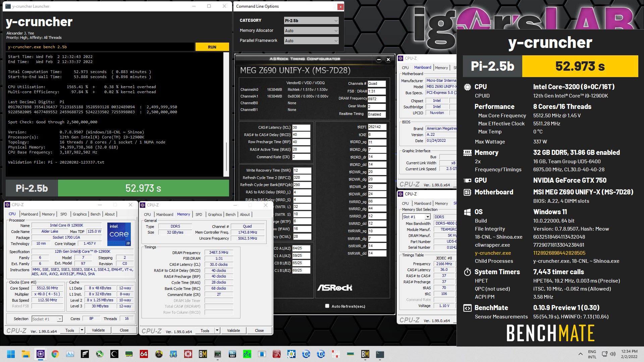
Task: Open the green X sphere taskbar icon
Action: 99,354
